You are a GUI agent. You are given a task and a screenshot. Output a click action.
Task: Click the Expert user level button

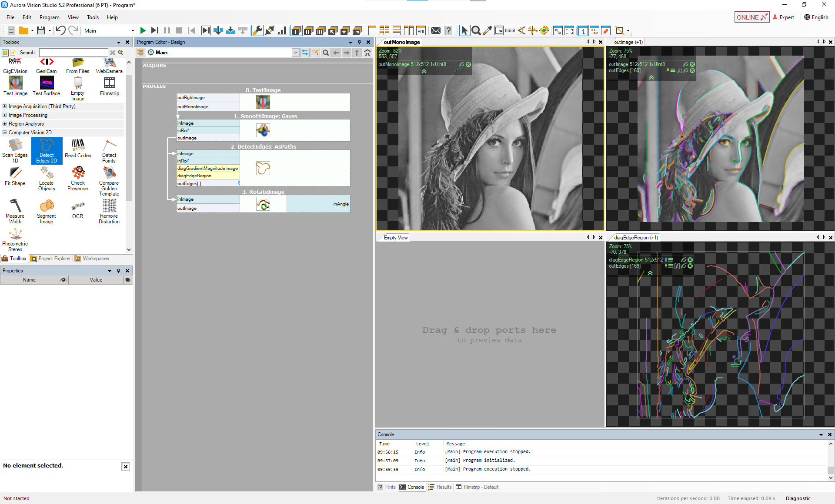(783, 17)
